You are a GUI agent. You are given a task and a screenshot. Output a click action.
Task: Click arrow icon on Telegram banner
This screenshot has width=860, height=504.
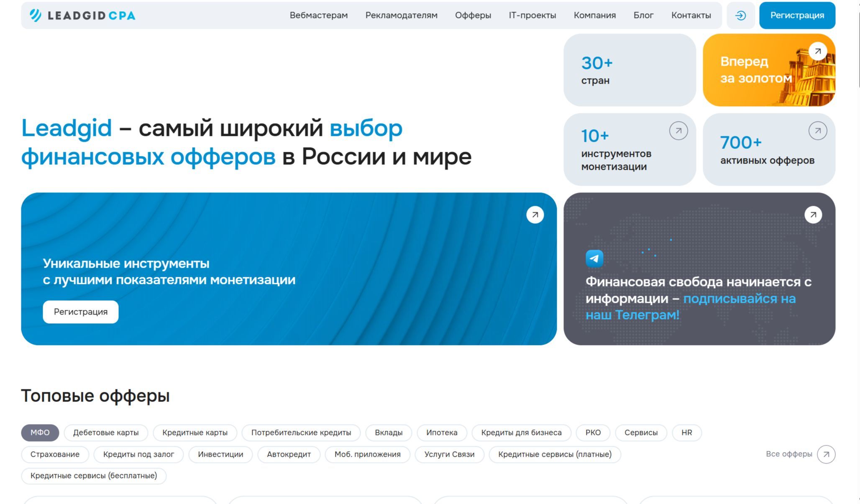(813, 215)
